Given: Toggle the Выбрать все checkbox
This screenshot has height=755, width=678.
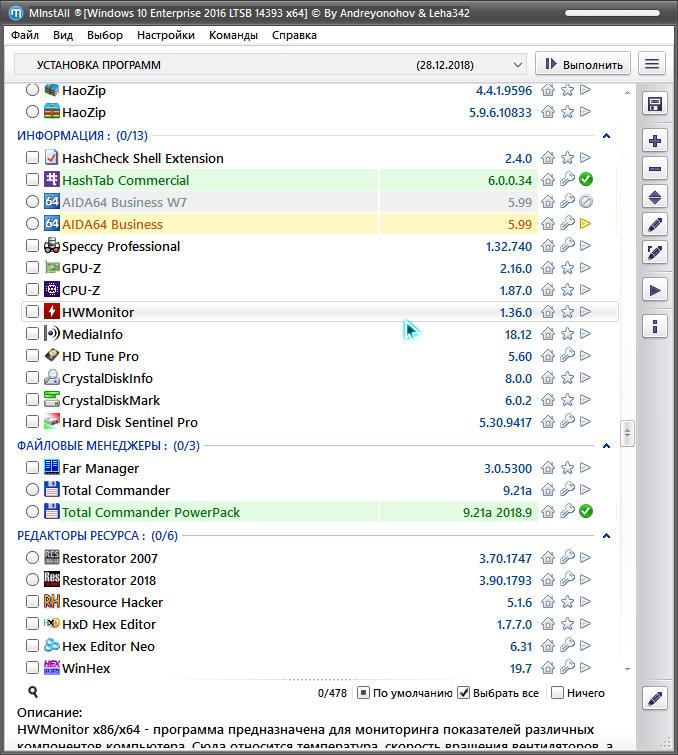Looking at the screenshot, I should click(x=464, y=693).
